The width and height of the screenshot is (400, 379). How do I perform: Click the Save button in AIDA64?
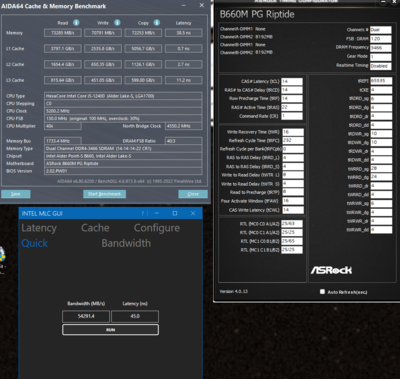pos(16,194)
